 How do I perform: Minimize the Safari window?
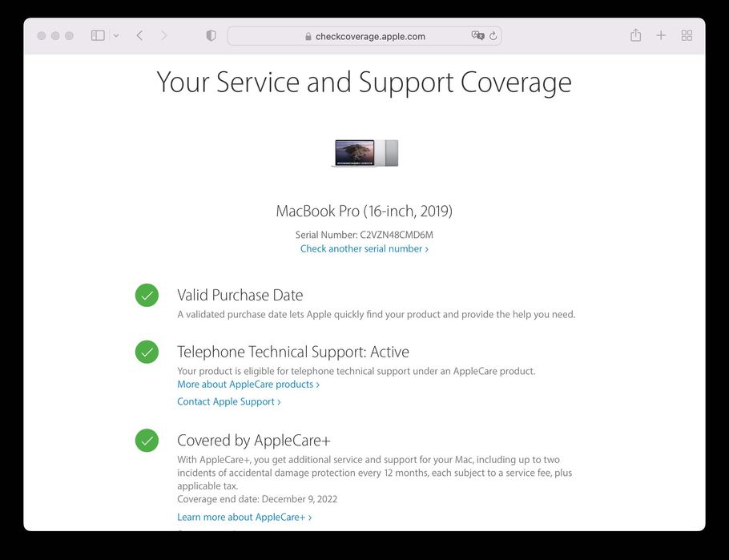click(55, 36)
